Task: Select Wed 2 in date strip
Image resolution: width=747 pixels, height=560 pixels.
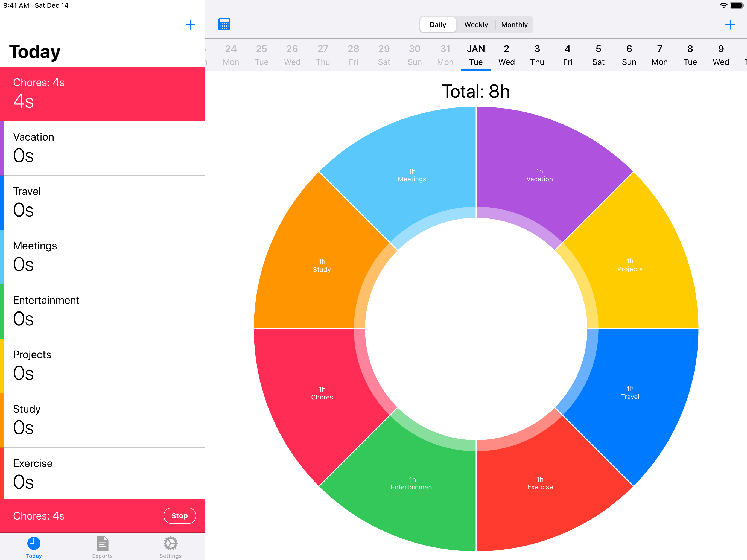Action: 506,55
